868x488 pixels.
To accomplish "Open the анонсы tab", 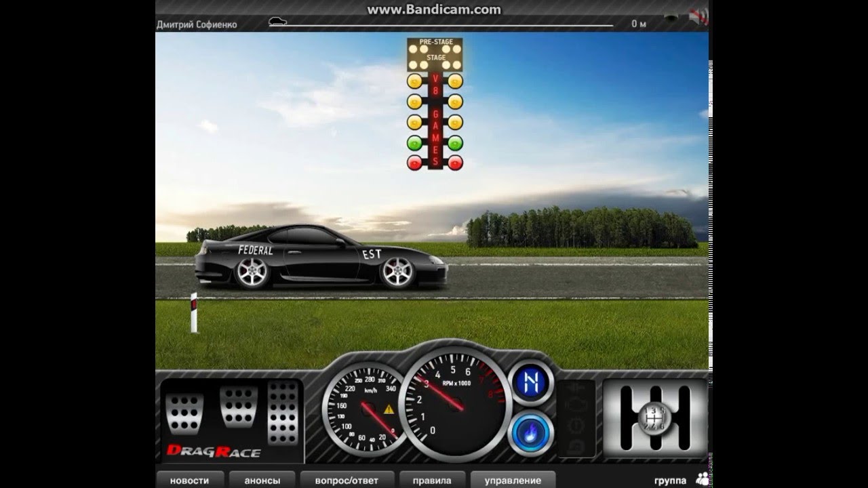I will [x=263, y=480].
